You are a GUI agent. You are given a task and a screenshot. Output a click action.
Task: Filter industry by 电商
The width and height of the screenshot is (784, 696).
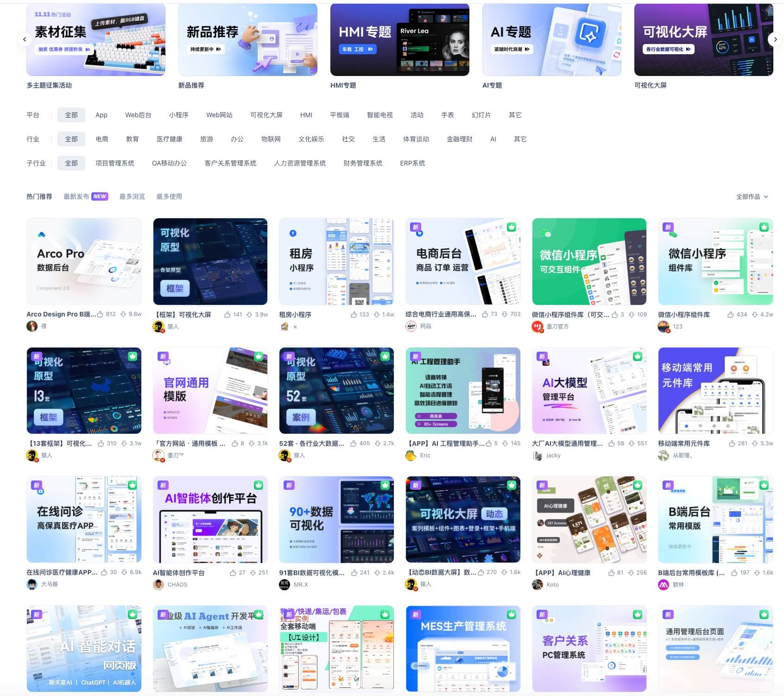[101, 139]
